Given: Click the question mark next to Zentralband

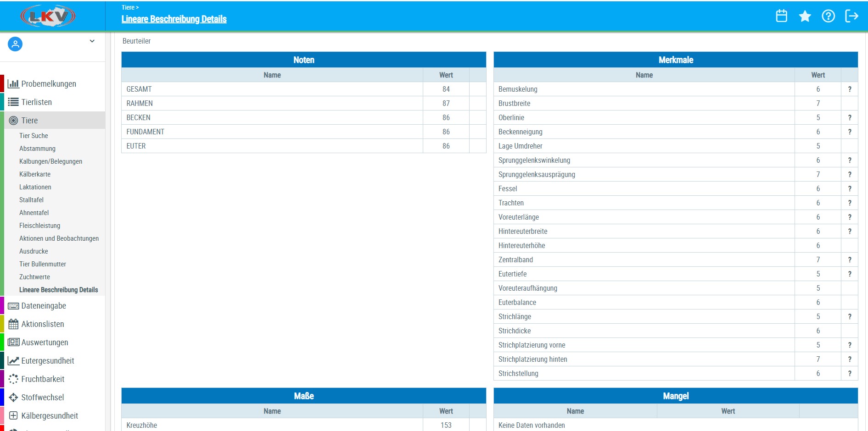Looking at the screenshot, I should (x=849, y=260).
